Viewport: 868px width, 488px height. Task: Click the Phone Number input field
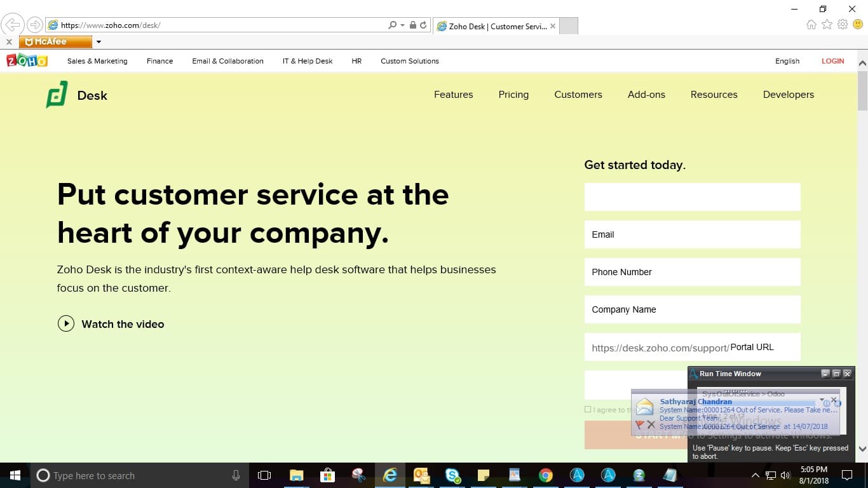[693, 272]
